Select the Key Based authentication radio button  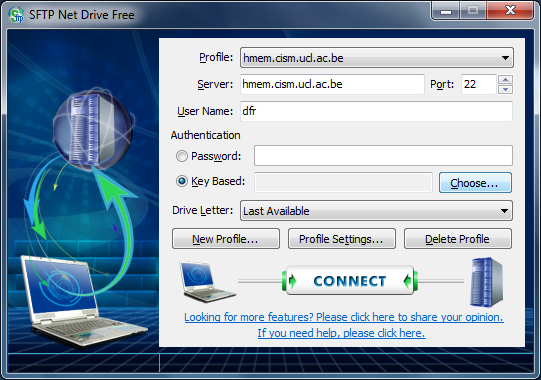coord(182,181)
